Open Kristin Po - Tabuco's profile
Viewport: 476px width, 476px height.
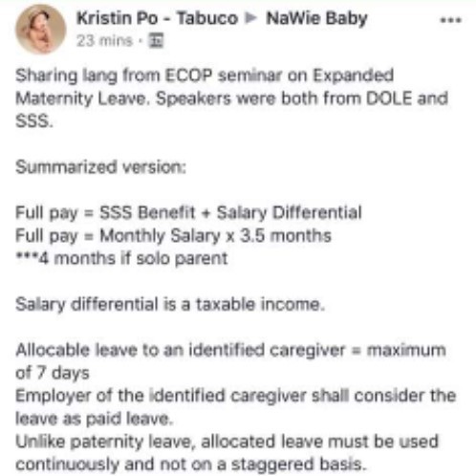pyautogui.click(x=157, y=18)
